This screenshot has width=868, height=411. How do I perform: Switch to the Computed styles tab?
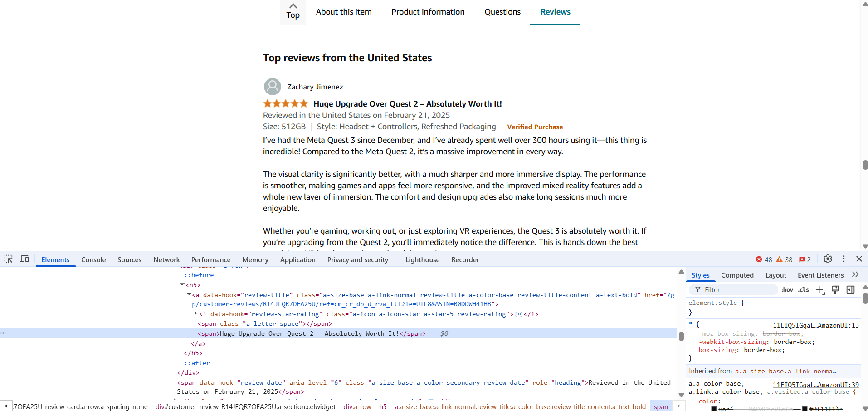pos(737,275)
